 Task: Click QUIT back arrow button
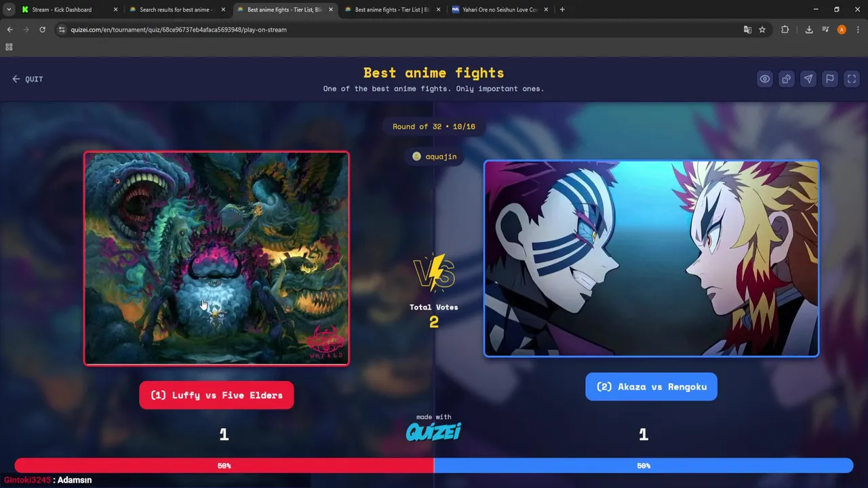[27, 79]
